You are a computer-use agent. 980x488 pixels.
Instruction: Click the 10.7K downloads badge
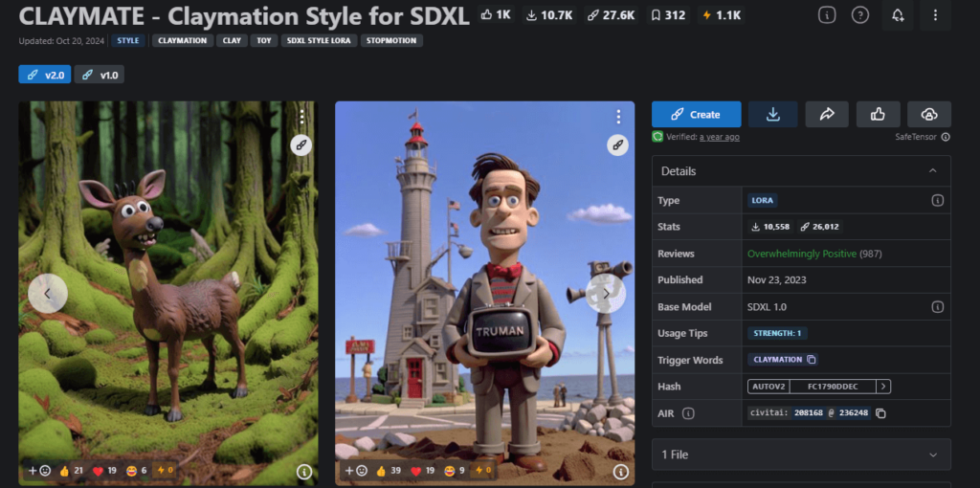(x=549, y=15)
